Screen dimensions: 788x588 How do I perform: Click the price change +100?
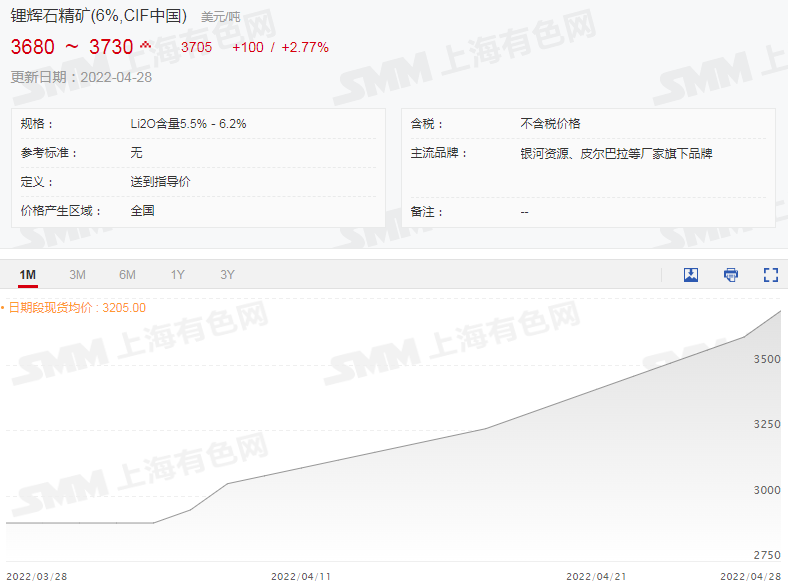pos(248,47)
